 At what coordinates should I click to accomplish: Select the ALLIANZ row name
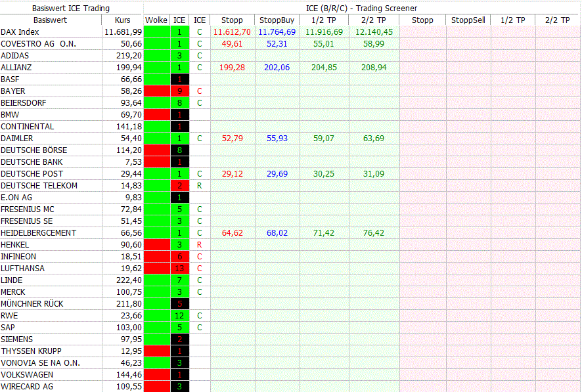pyautogui.click(x=16, y=68)
